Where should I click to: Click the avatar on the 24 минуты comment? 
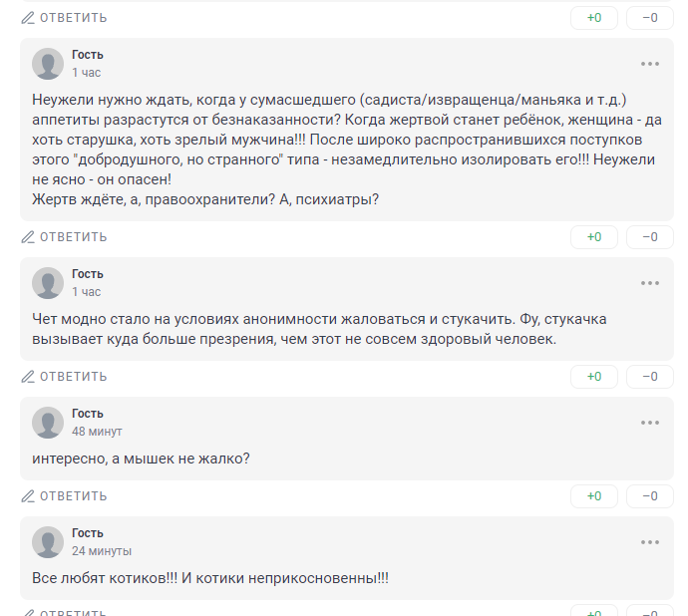click(x=48, y=542)
